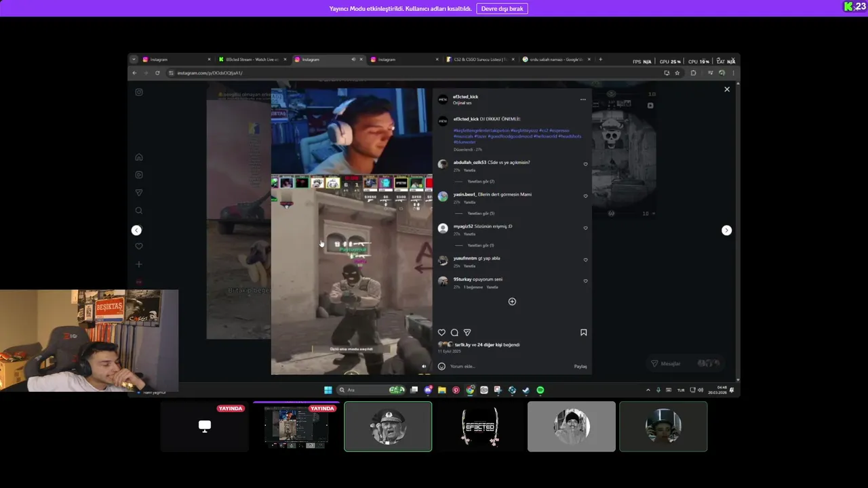Switch to the first Instagram tab

pyautogui.click(x=177, y=60)
